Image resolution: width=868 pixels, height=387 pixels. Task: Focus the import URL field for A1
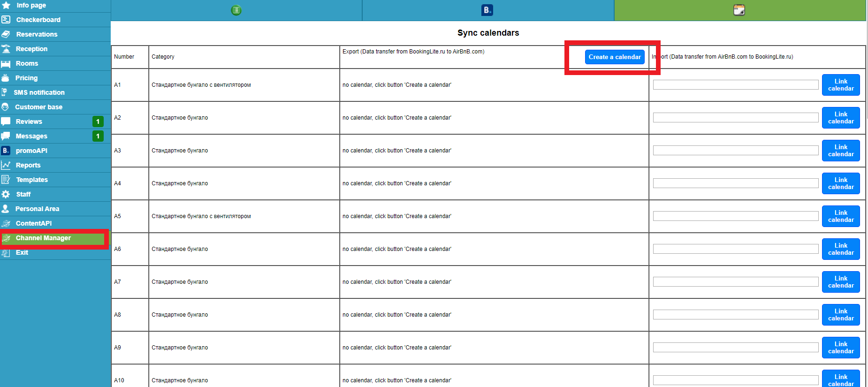736,85
